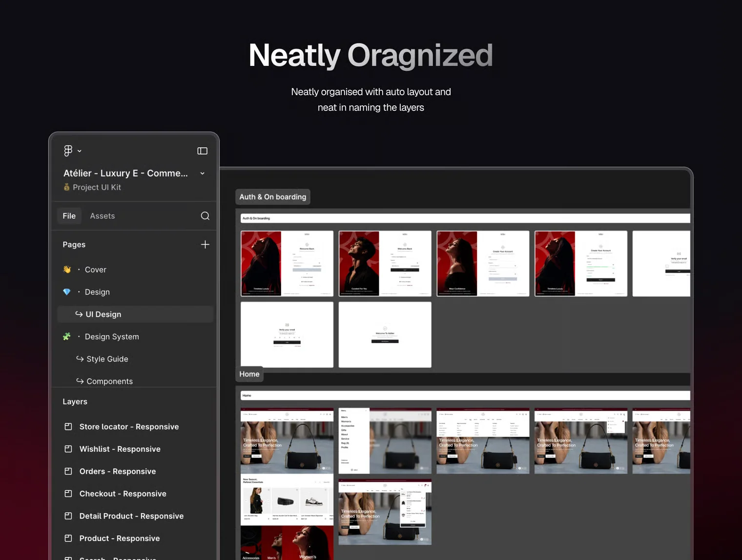This screenshot has width=742, height=560.
Task: Click the Project UI Kit label
Action: point(97,187)
